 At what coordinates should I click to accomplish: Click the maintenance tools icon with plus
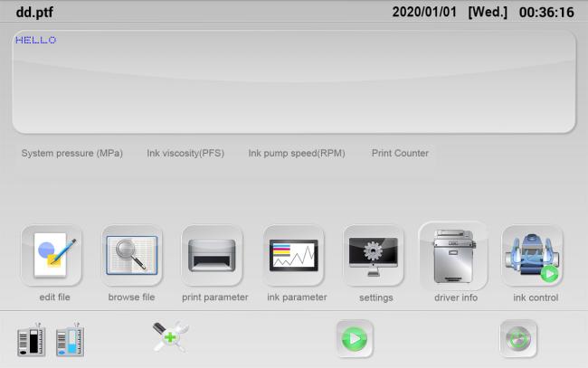(169, 337)
